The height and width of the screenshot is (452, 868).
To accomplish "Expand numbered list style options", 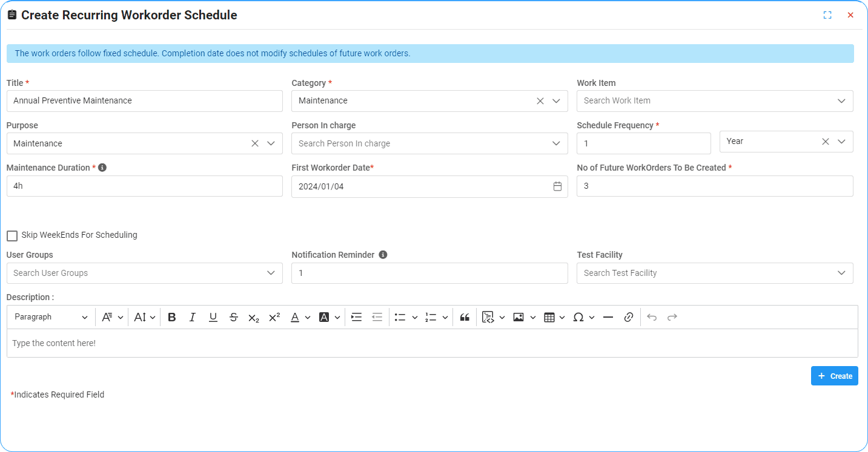I will click(x=445, y=317).
